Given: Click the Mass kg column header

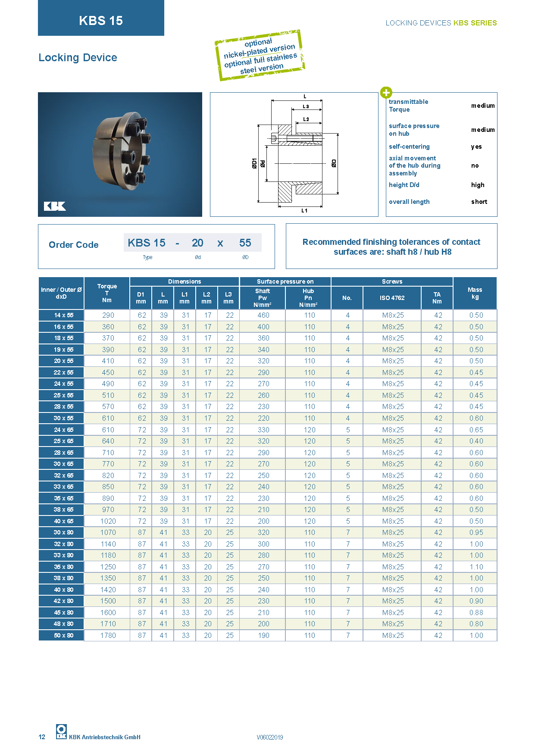Looking at the screenshot, I should [x=475, y=293].
